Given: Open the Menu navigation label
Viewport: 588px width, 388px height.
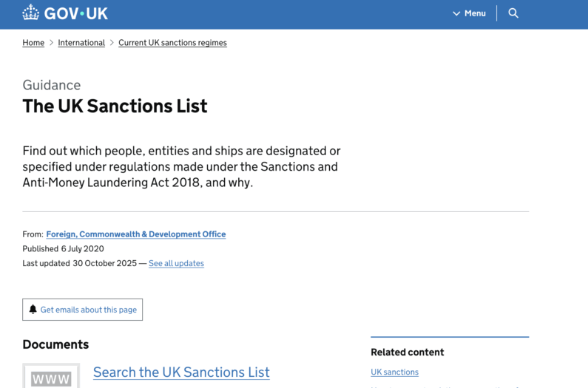Looking at the screenshot, I should (475, 13).
